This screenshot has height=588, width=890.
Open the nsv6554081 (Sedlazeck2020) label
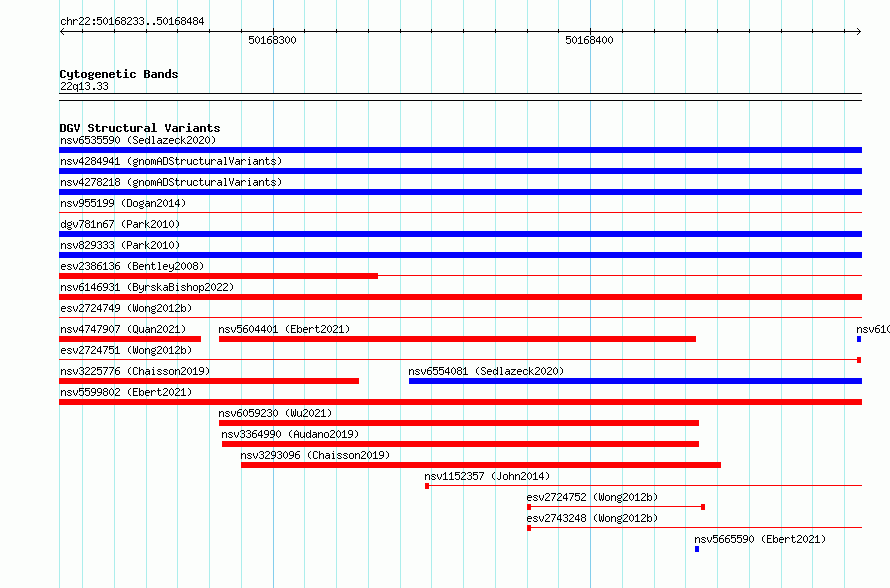pos(486,371)
